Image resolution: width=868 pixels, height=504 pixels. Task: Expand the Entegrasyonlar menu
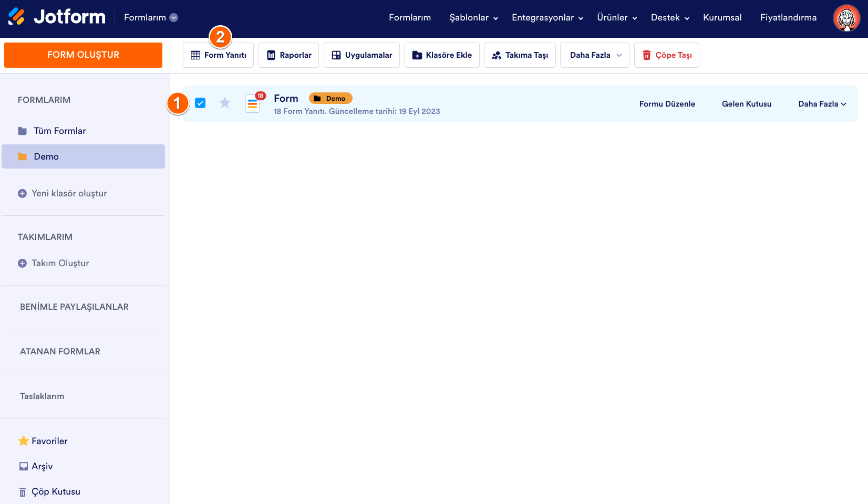[x=547, y=17]
